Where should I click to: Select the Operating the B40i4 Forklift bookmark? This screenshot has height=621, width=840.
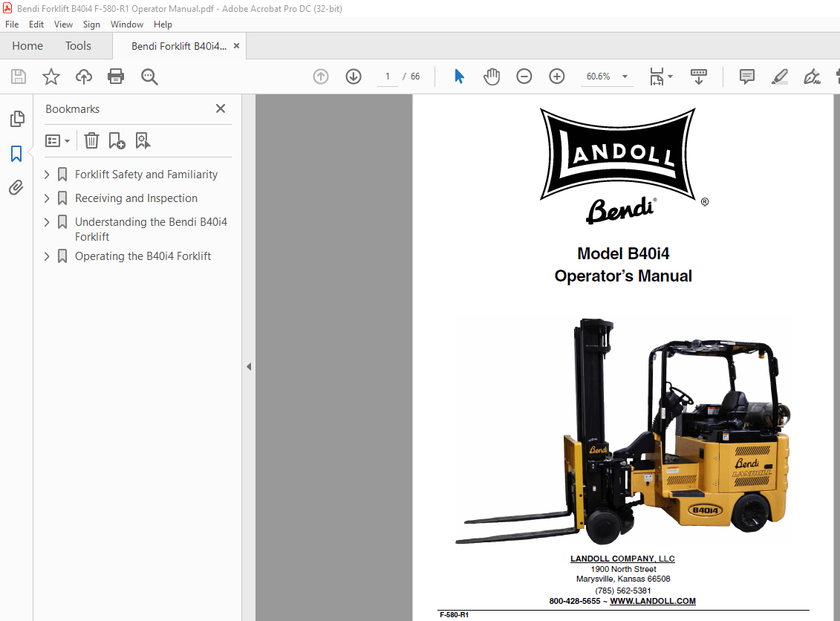coord(143,256)
